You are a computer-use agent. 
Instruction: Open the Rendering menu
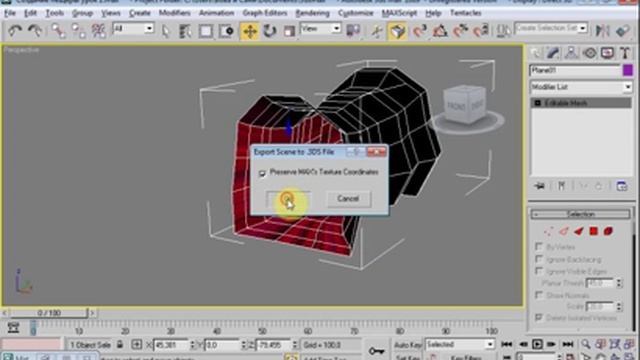point(312,13)
